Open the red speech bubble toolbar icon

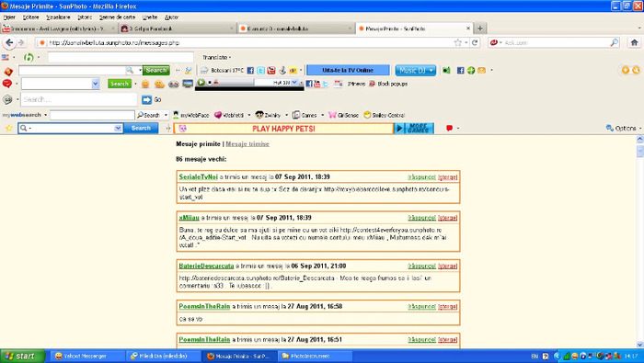coord(449,129)
